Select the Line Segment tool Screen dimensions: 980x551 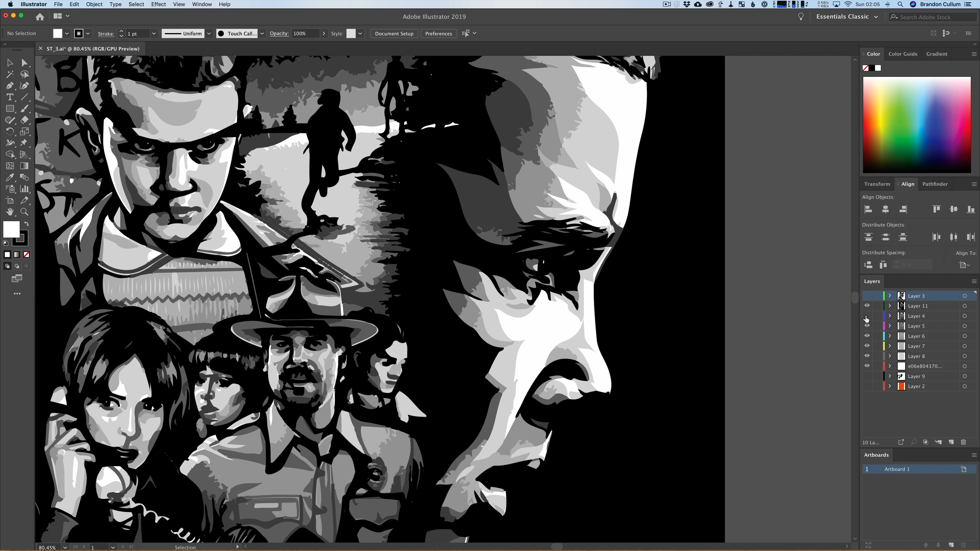(x=24, y=97)
